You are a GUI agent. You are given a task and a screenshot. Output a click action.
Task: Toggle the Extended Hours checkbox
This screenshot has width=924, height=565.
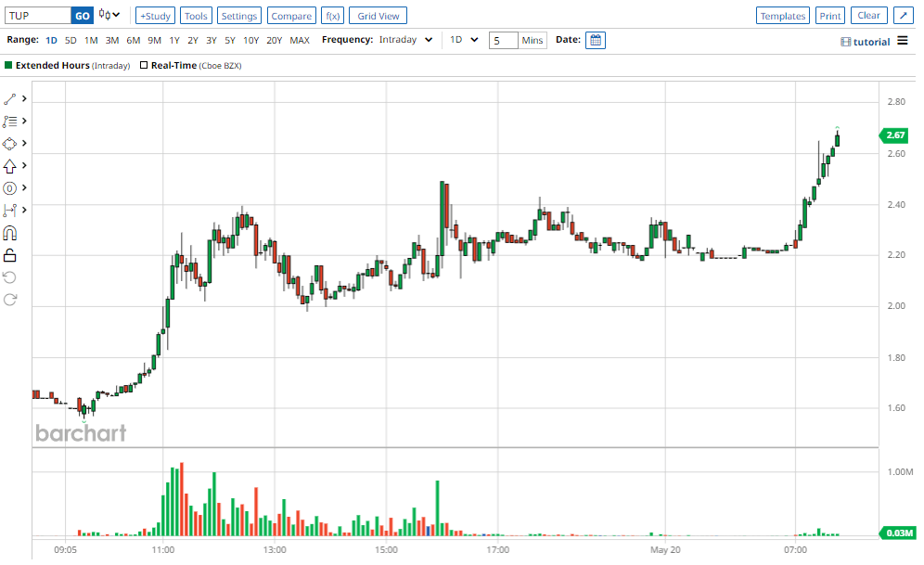(8, 65)
